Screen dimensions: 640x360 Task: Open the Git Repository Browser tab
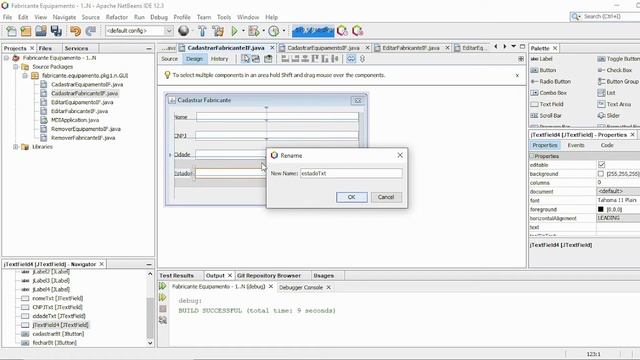[x=269, y=276]
